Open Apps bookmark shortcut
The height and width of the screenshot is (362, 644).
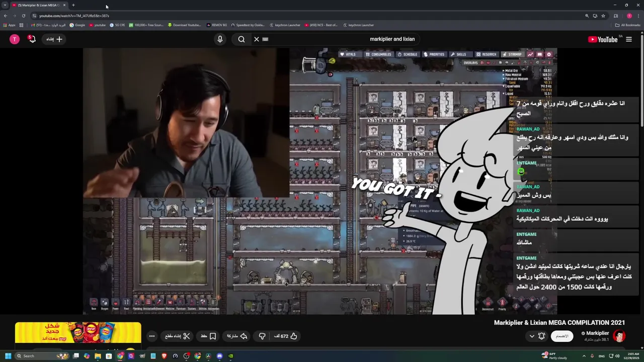click(9, 25)
